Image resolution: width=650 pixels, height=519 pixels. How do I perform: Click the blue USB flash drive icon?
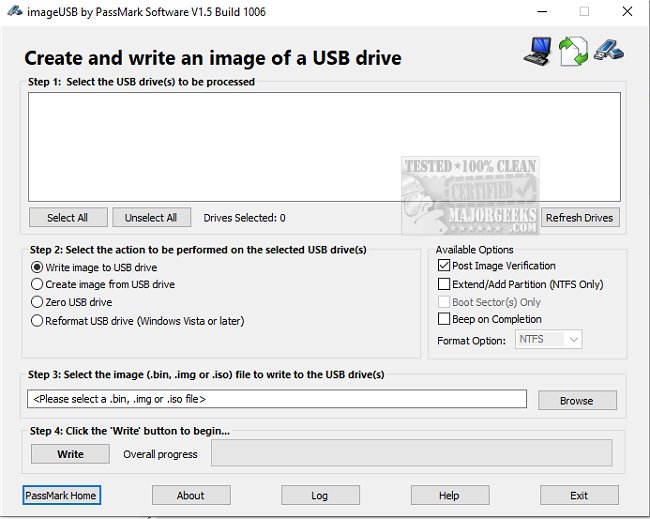click(x=608, y=50)
